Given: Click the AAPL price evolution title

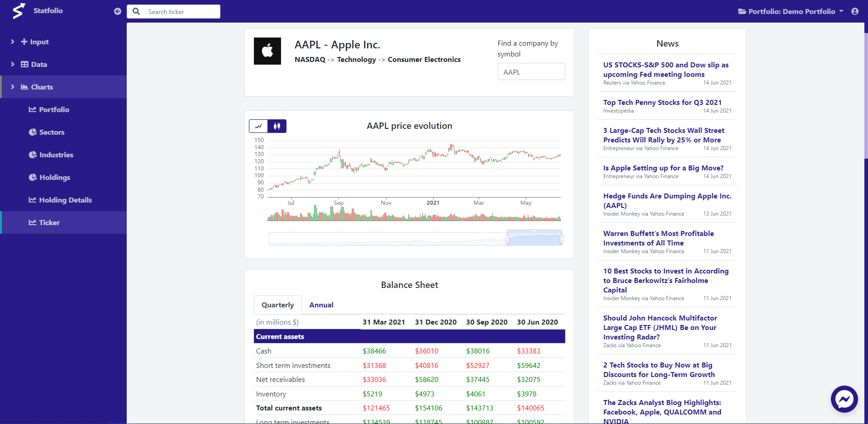Looking at the screenshot, I should pyautogui.click(x=410, y=126).
